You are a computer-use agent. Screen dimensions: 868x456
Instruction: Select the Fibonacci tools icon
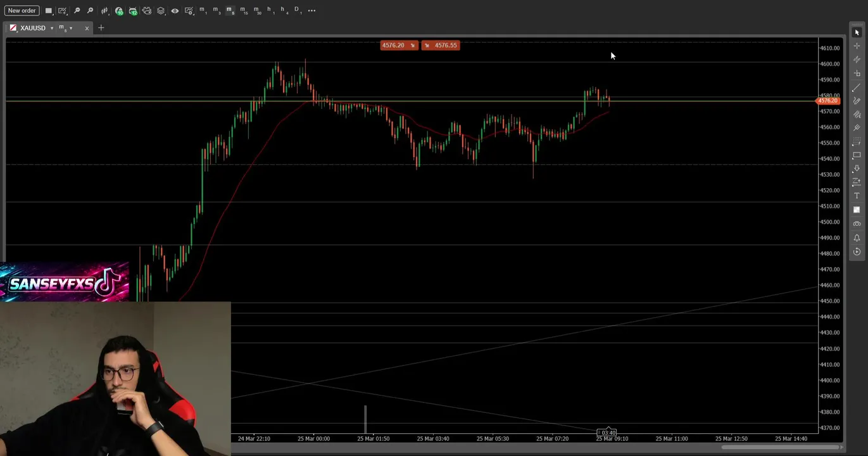(x=857, y=142)
